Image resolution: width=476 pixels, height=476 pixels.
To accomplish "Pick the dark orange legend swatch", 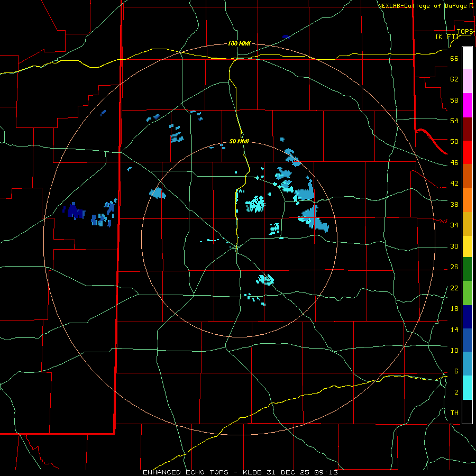I will pos(467,176).
